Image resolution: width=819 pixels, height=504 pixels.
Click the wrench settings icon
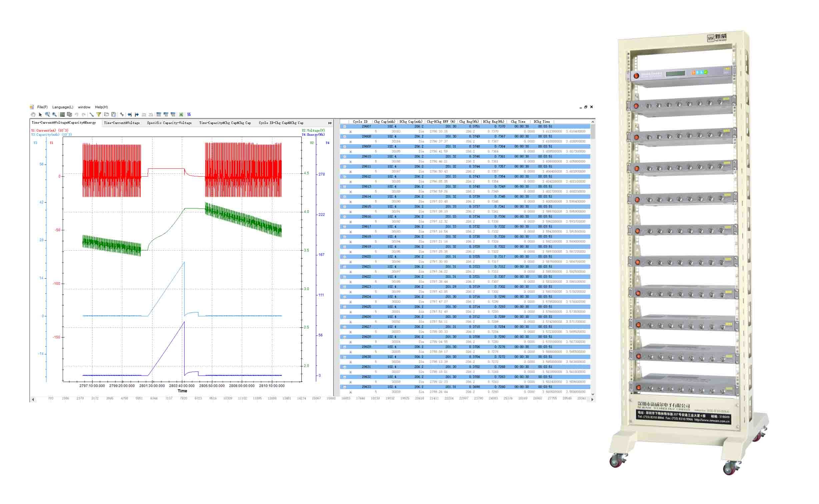coord(122,114)
